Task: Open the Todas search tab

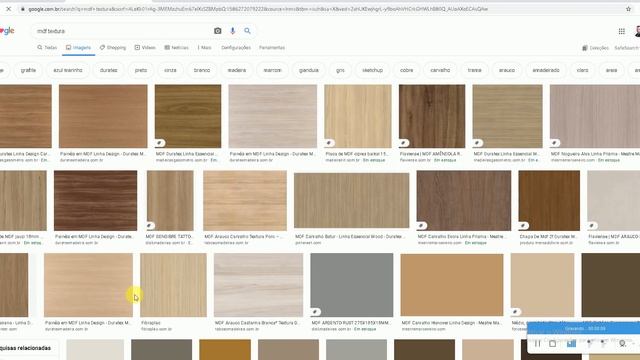Action: point(47,48)
